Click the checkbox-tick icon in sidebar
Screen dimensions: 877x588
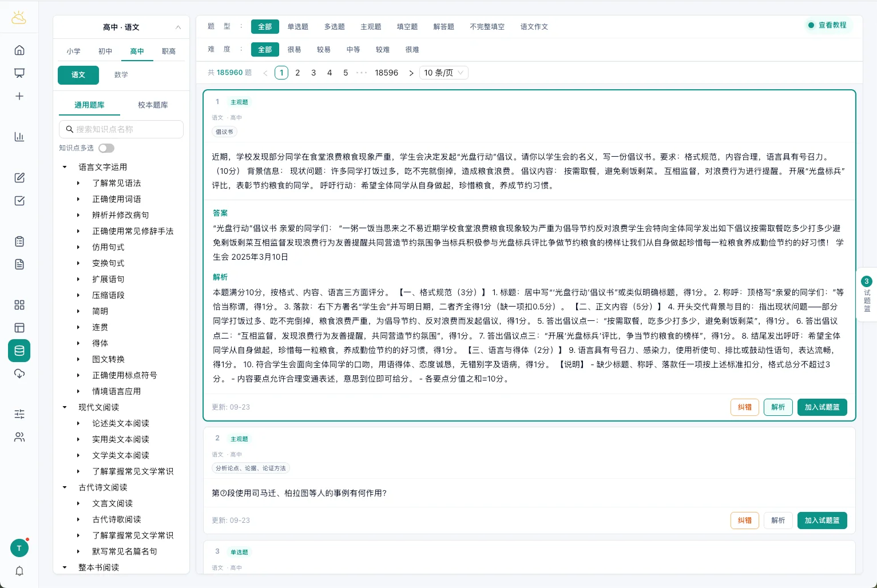pos(19,201)
